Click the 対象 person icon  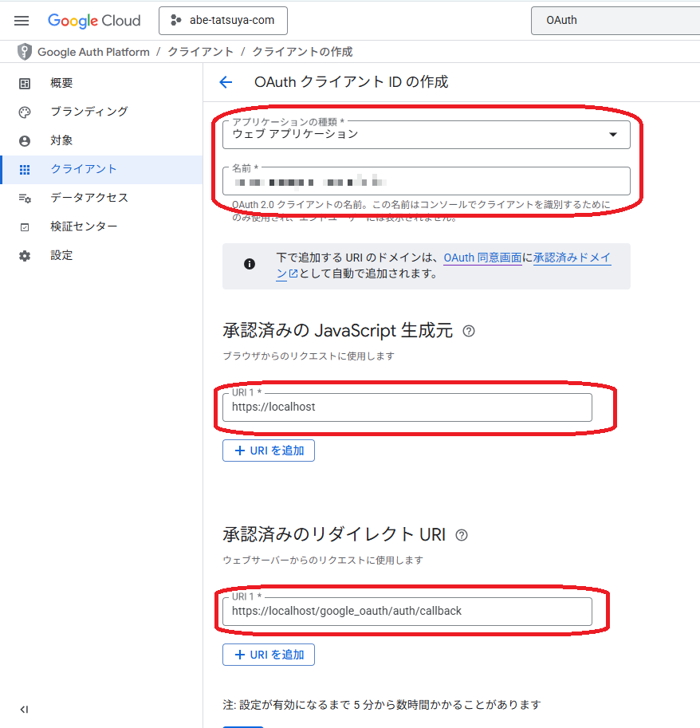click(x=25, y=140)
